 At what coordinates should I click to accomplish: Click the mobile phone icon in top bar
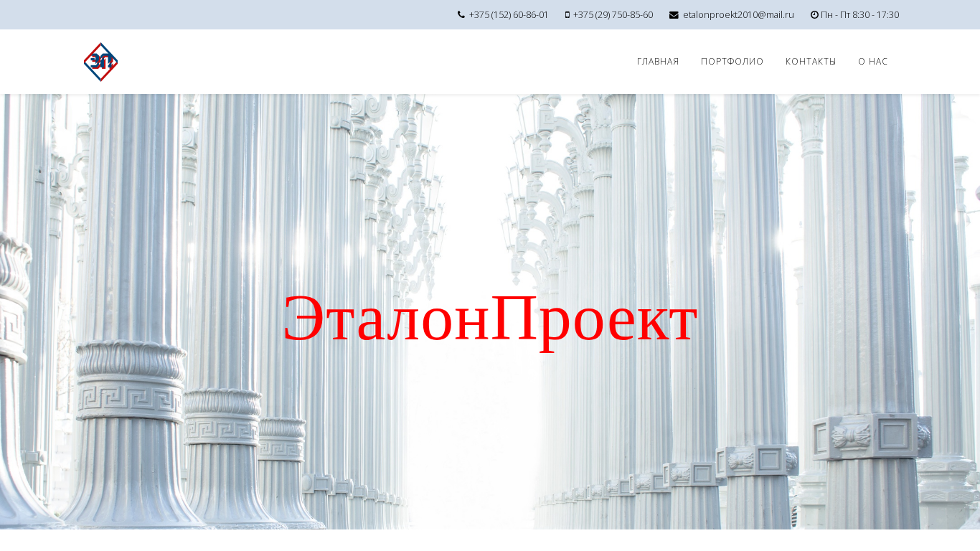coord(567,15)
